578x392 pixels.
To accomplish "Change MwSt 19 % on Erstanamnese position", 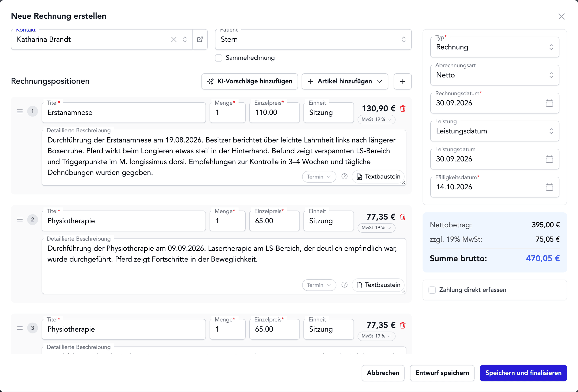I will [x=376, y=119].
